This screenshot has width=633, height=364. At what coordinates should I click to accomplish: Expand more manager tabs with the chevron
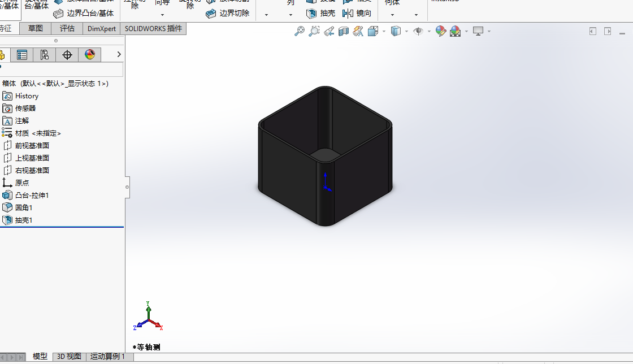(119, 54)
